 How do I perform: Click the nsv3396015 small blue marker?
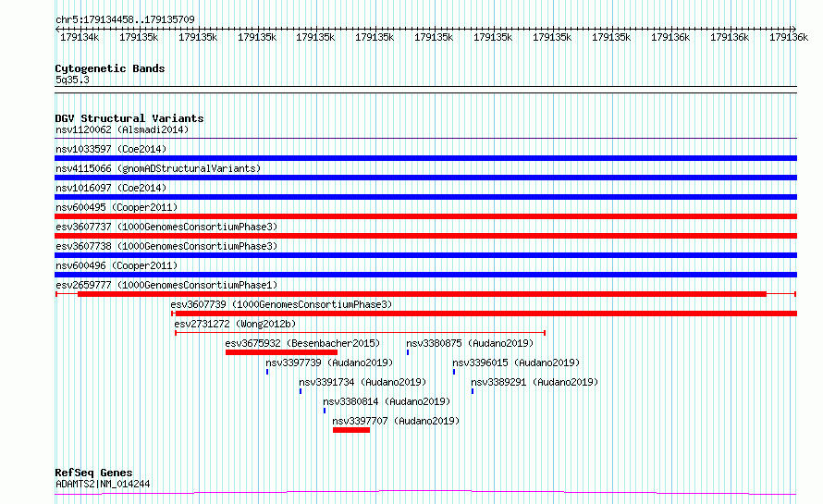point(454,372)
